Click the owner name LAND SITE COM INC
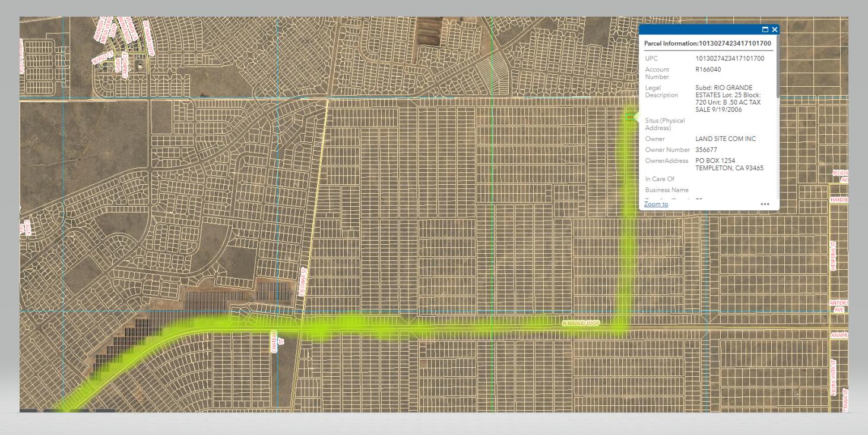Screen dimensions: 868x435 pyautogui.click(x=726, y=138)
